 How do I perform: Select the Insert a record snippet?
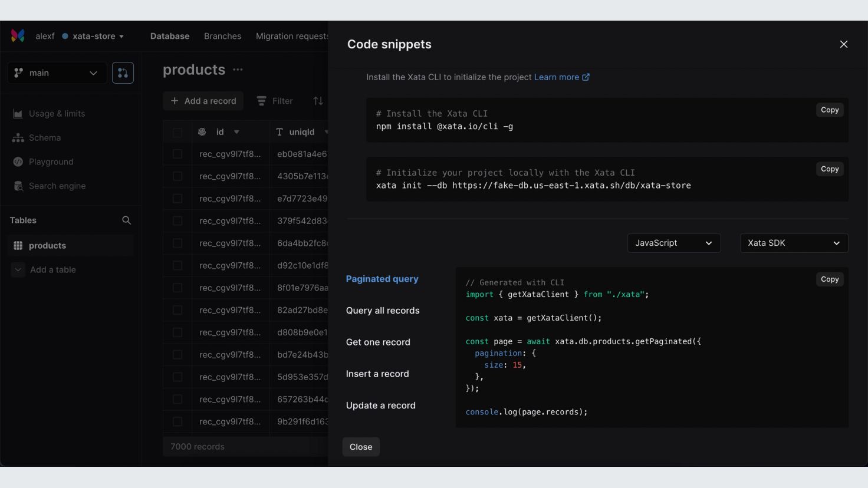(377, 374)
